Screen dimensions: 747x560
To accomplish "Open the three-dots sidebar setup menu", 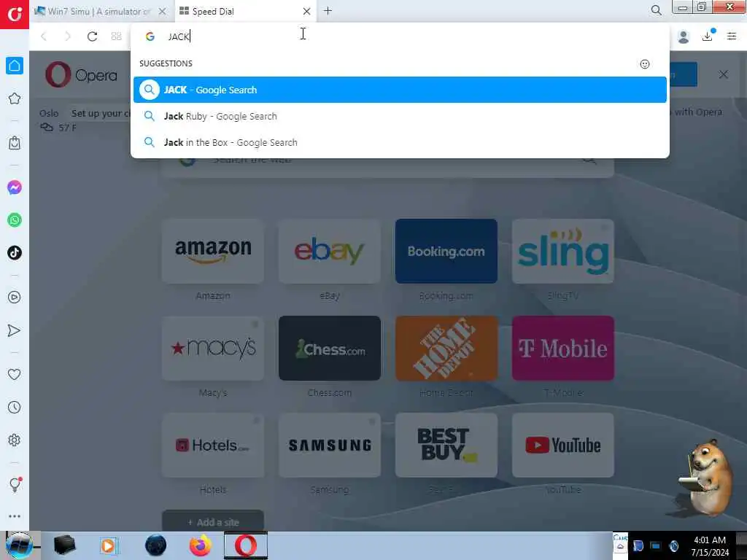I will click(x=15, y=516).
